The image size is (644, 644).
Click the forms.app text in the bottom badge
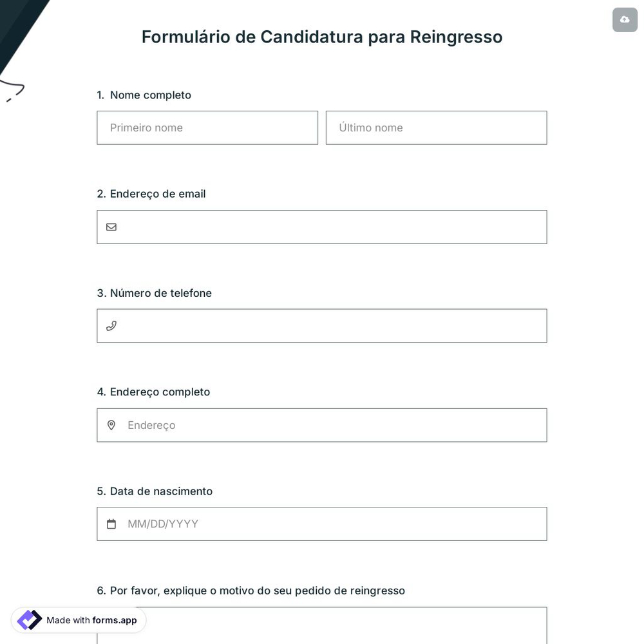114,620
